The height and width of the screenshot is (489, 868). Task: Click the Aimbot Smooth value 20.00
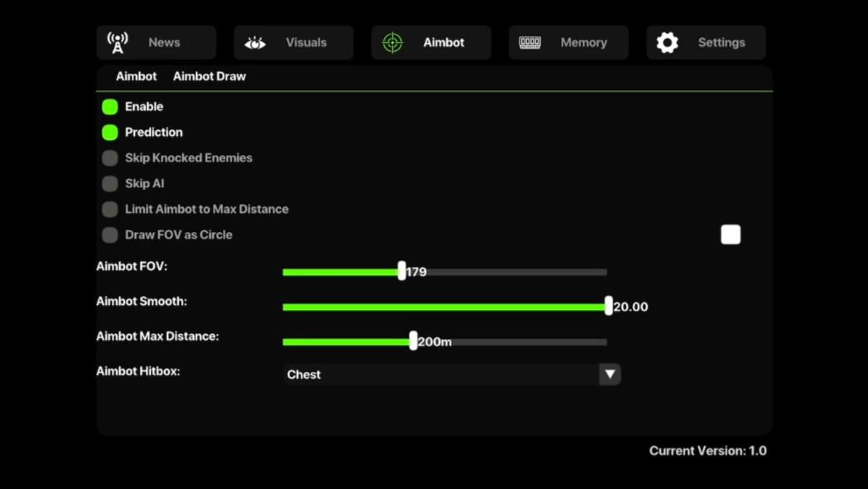point(630,307)
